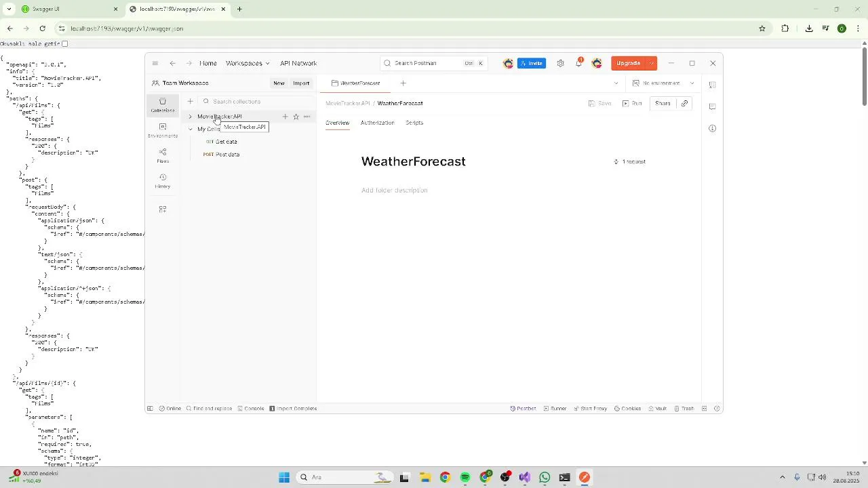Screen dimensions: 868x488
Task: Open Windows Start menu
Action: (x=284, y=477)
